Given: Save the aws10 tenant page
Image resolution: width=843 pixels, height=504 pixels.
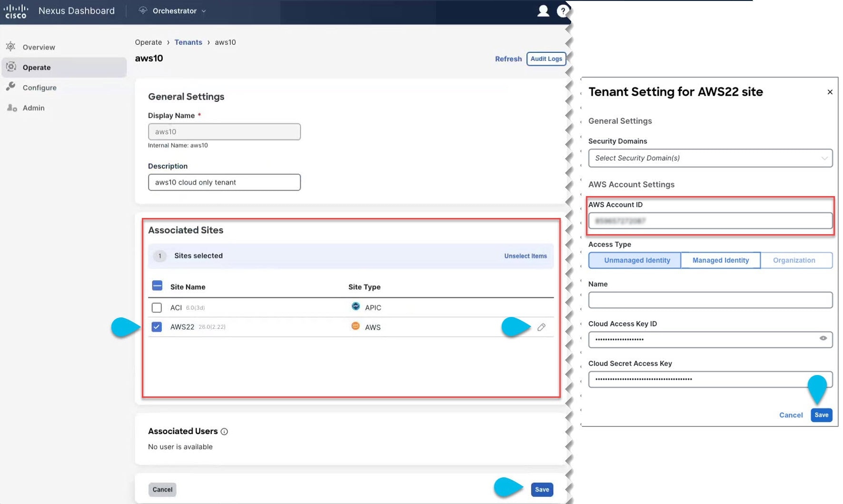Looking at the screenshot, I should (x=542, y=489).
